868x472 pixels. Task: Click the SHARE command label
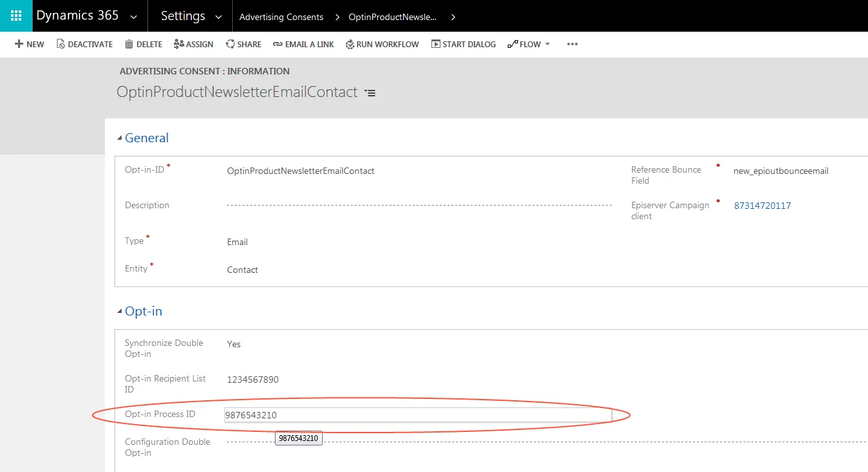pyautogui.click(x=250, y=45)
